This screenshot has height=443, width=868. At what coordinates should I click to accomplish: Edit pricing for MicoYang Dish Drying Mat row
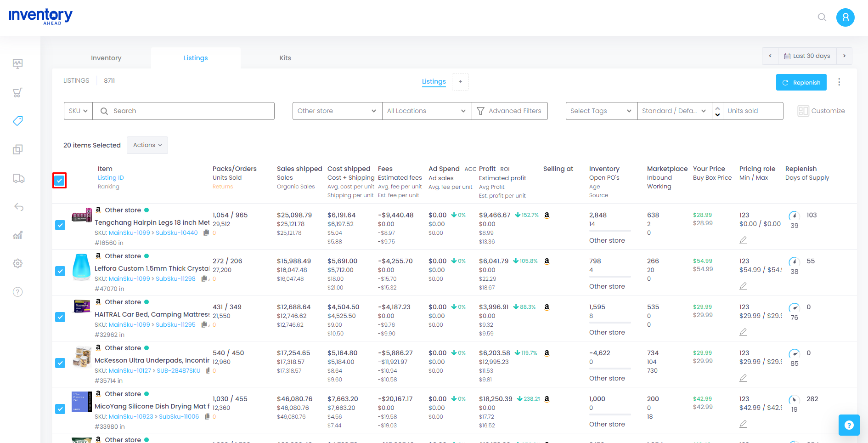743,424
